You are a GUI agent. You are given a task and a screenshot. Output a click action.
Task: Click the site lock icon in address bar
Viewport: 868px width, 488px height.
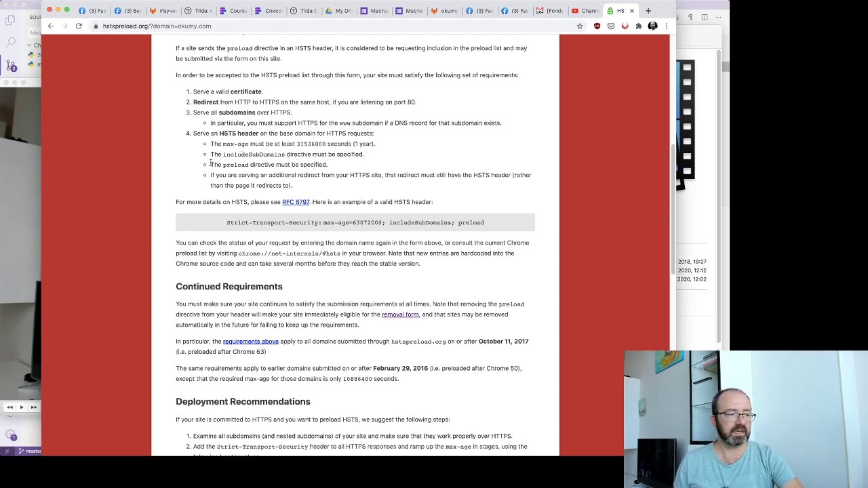(96, 26)
